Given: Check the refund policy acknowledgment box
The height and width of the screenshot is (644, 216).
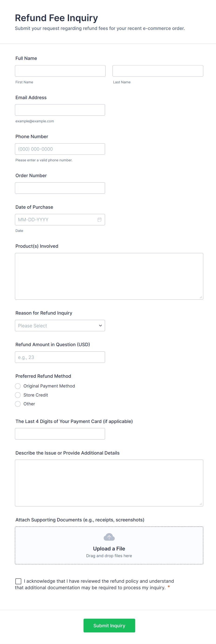Looking at the screenshot, I should (x=18, y=581).
